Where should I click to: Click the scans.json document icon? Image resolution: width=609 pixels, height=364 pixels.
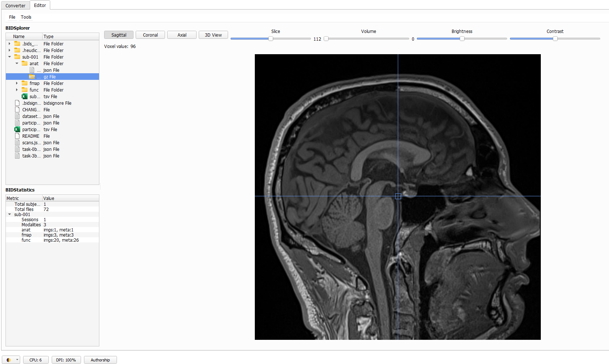(x=17, y=143)
